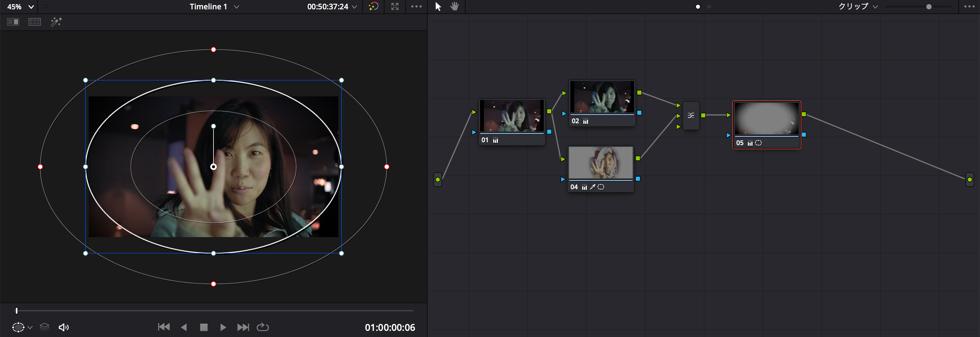Adjust the node graph zoom slider
Viewport: 980px width, 337px height.
(x=929, y=6)
